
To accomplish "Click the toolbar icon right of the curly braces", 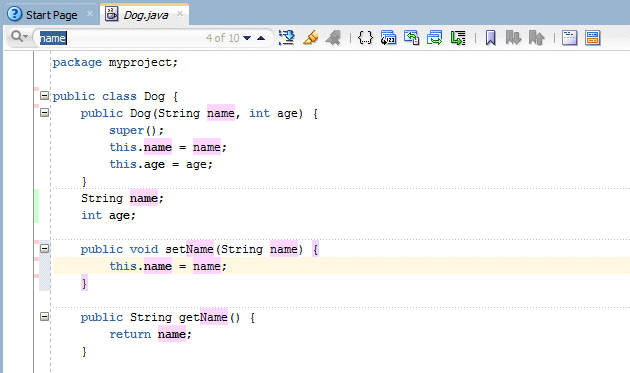I will [388, 38].
